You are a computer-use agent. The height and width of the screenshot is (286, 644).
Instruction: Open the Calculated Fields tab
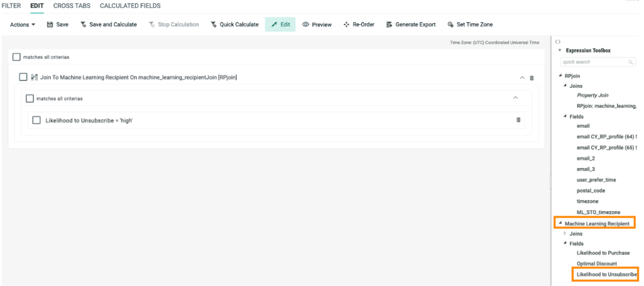point(130,6)
